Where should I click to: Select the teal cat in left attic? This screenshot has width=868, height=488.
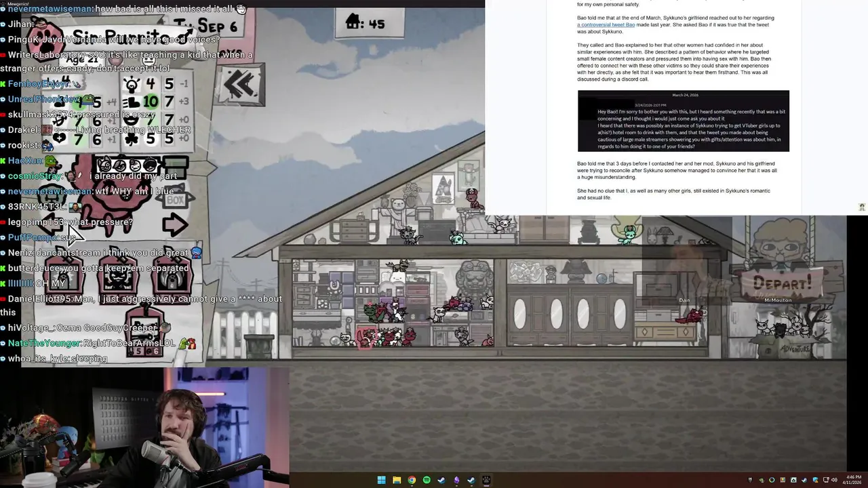click(459, 238)
